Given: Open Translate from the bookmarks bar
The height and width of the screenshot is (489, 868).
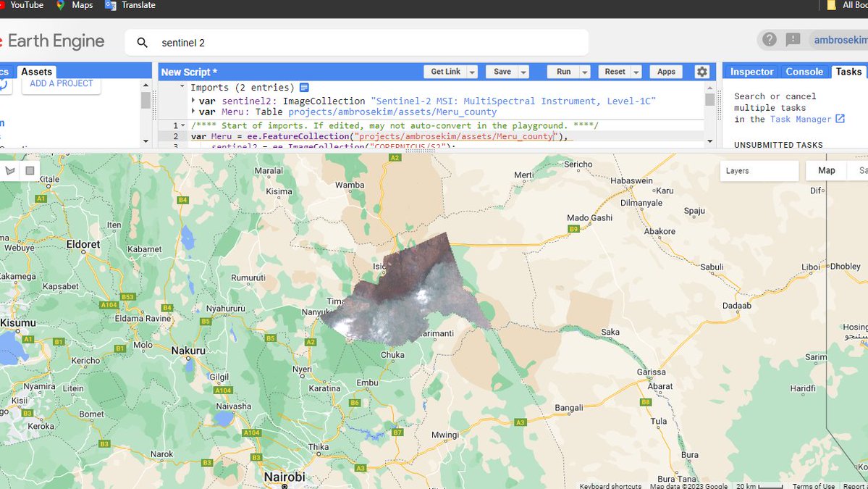Looking at the screenshot, I should pyautogui.click(x=130, y=6).
